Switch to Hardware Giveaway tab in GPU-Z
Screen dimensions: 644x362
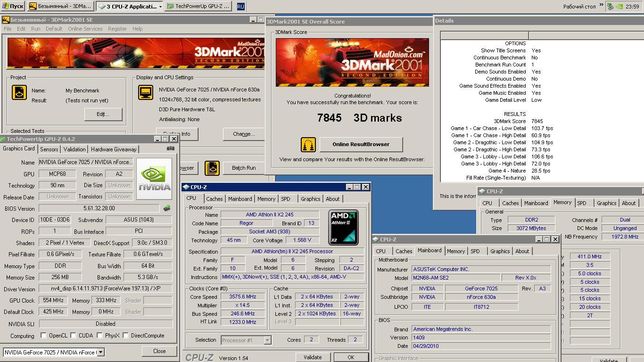coord(114,149)
